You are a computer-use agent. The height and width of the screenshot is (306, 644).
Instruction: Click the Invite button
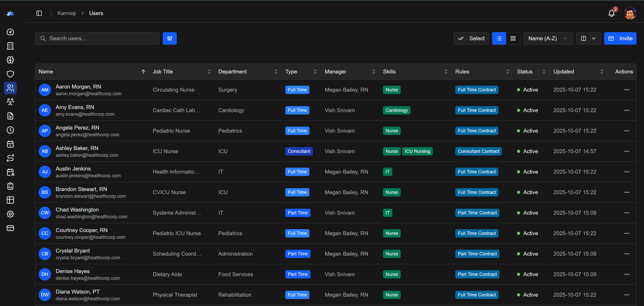[x=620, y=38]
